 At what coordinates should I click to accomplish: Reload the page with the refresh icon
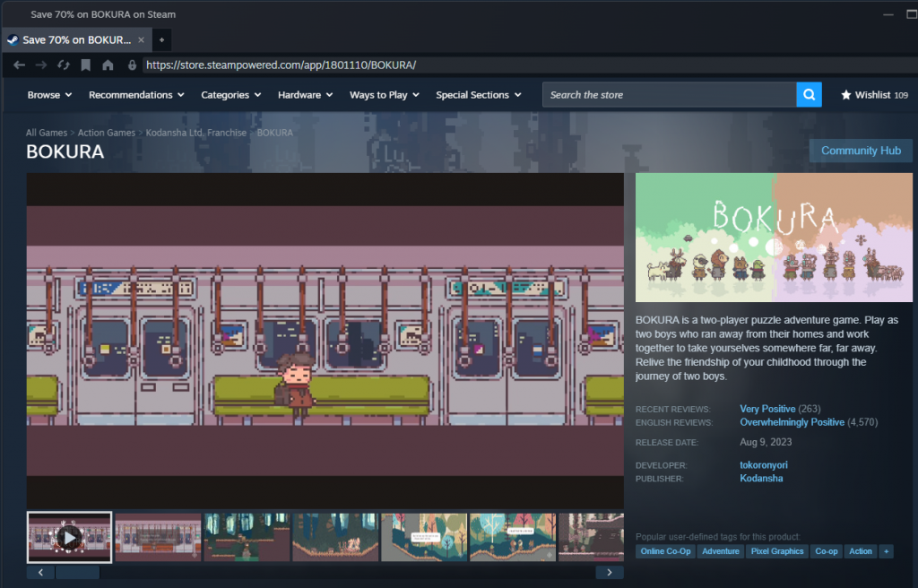[64, 65]
